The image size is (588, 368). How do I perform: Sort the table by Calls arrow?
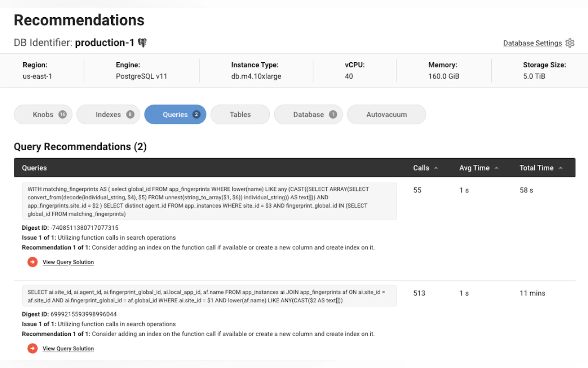pyautogui.click(x=436, y=168)
